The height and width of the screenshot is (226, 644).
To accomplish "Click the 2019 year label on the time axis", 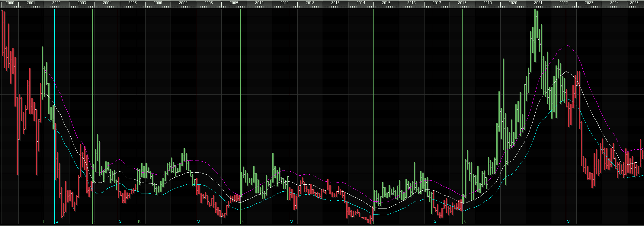I will tap(488, 3).
